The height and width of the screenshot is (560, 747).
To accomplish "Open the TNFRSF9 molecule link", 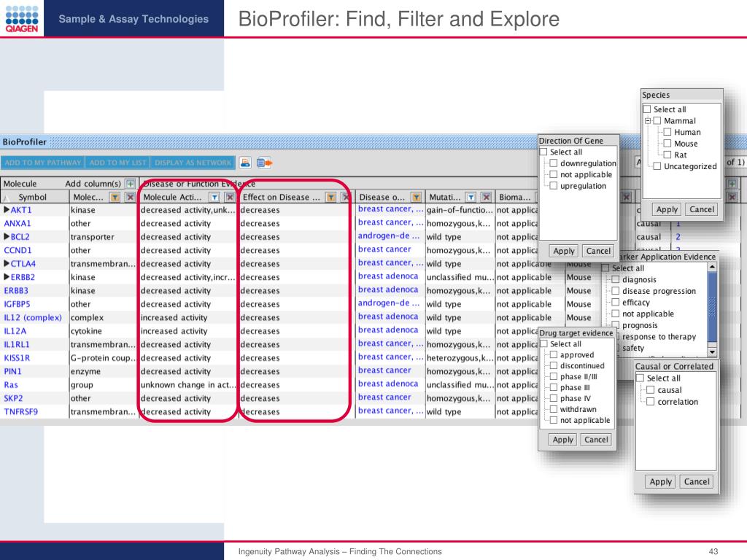I will pos(21,411).
